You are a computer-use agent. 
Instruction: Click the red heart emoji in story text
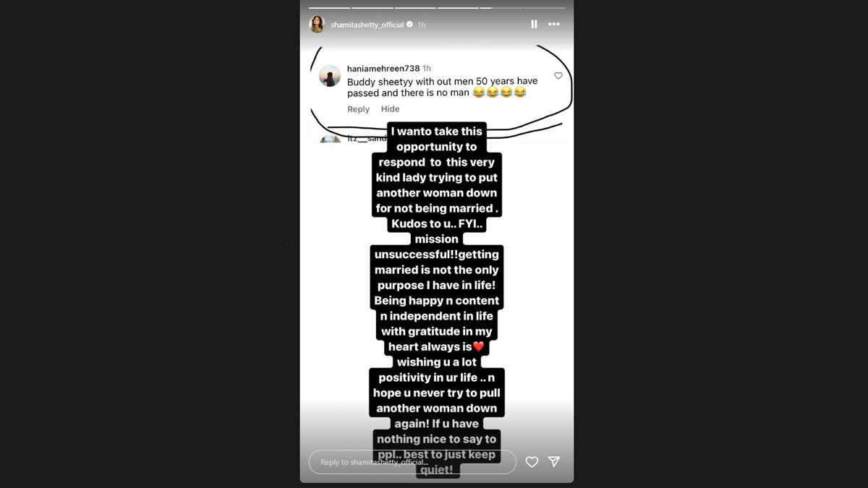click(478, 347)
